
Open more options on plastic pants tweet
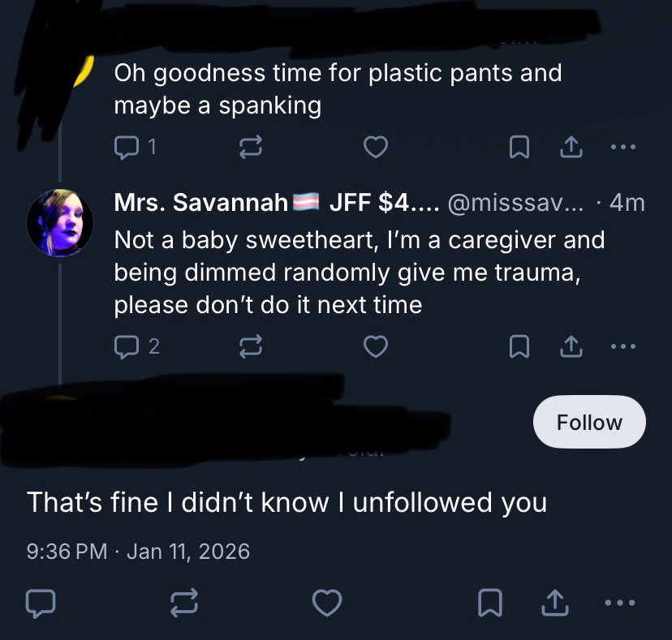coord(622,148)
